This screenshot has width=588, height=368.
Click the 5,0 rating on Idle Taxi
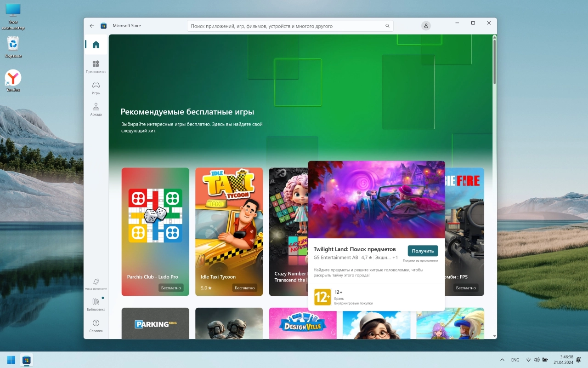tap(206, 288)
